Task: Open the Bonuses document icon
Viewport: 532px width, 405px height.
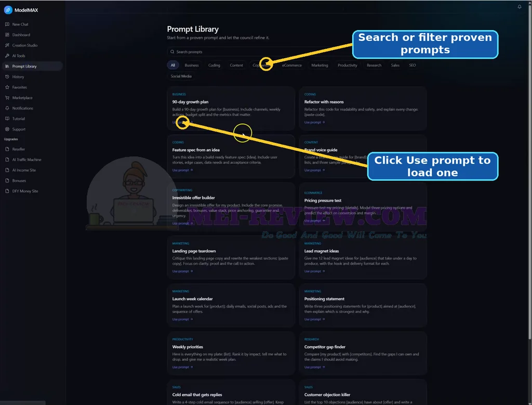Action: pyautogui.click(x=7, y=181)
